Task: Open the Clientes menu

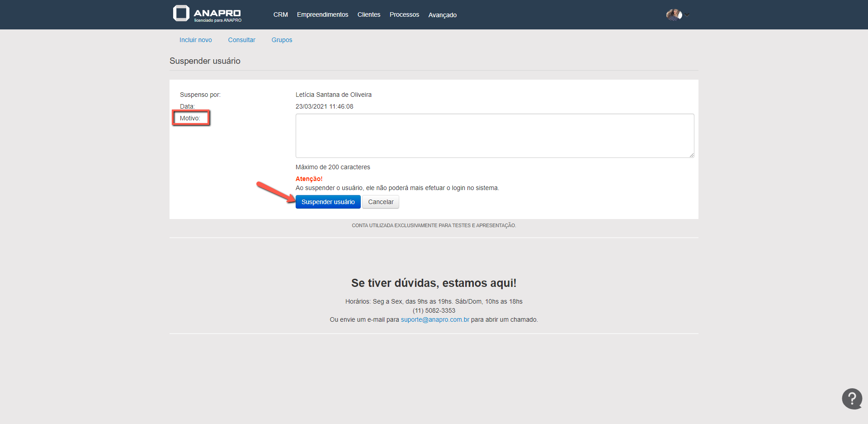Action: pyautogui.click(x=368, y=15)
